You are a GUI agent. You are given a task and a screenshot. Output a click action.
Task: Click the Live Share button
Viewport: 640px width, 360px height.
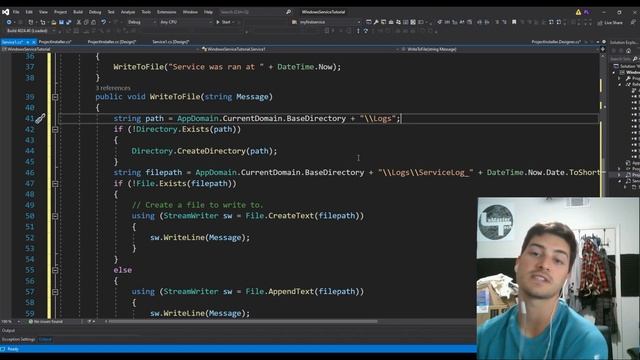[611, 23]
